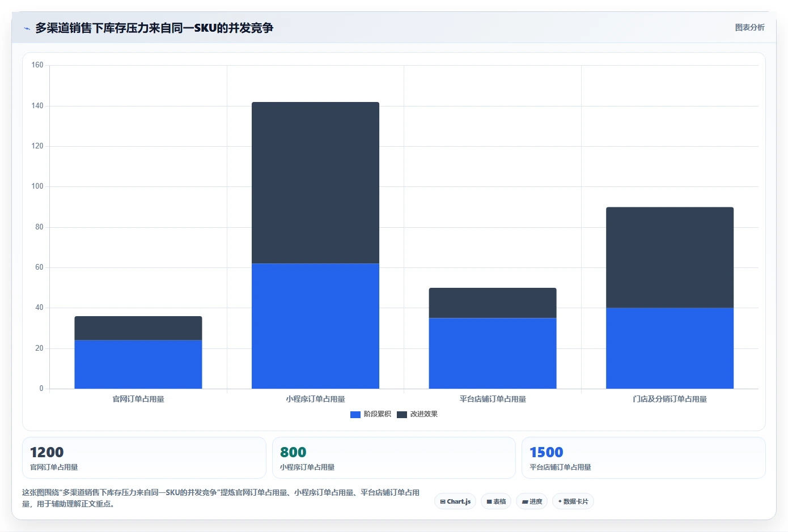
Task: Click the dark segment of 官网订单占用量 bar
Action: pos(138,328)
